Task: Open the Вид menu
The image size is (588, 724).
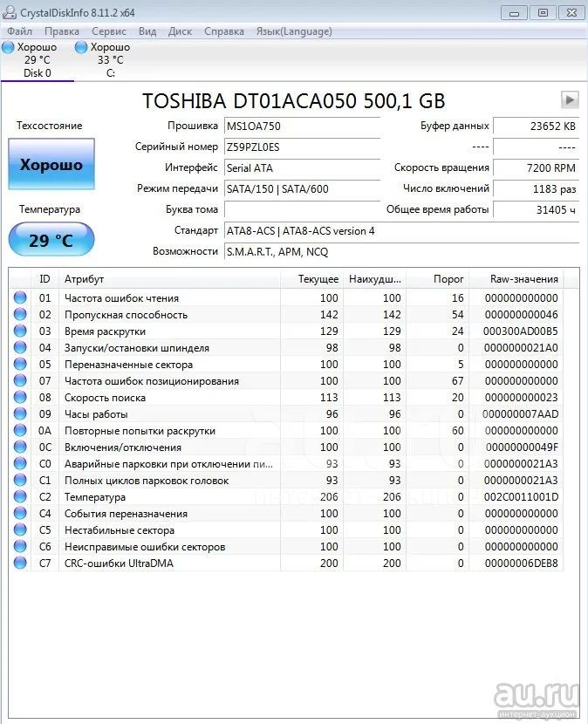Action: point(147,31)
